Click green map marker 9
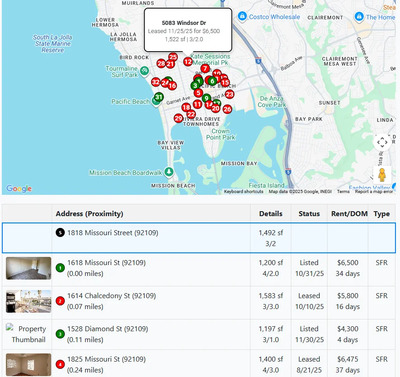Image resolution: width=400 pixels, height=377 pixels. [207, 98]
